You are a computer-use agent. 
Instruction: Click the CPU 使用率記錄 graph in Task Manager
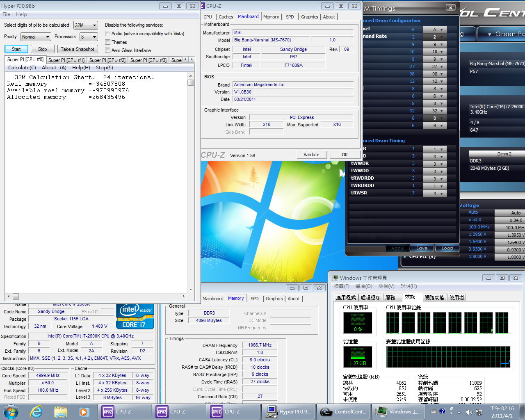click(x=447, y=323)
